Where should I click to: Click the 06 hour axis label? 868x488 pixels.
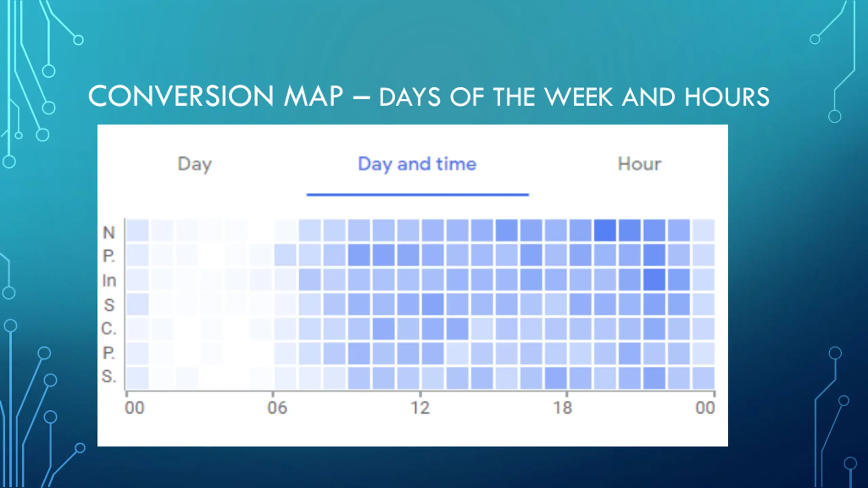pos(277,408)
